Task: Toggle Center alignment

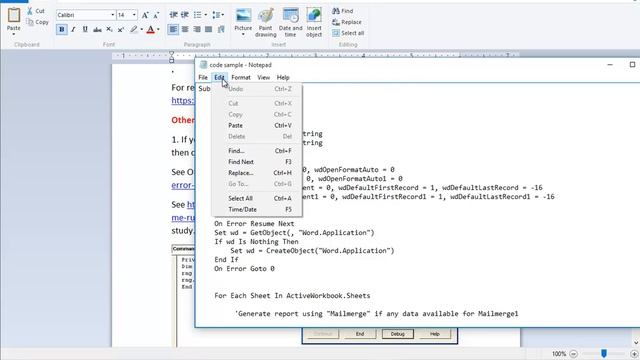Action: click(x=185, y=29)
